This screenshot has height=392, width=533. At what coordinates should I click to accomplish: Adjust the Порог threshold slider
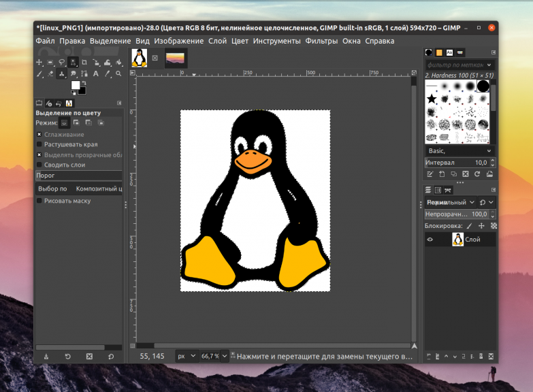coord(78,176)
